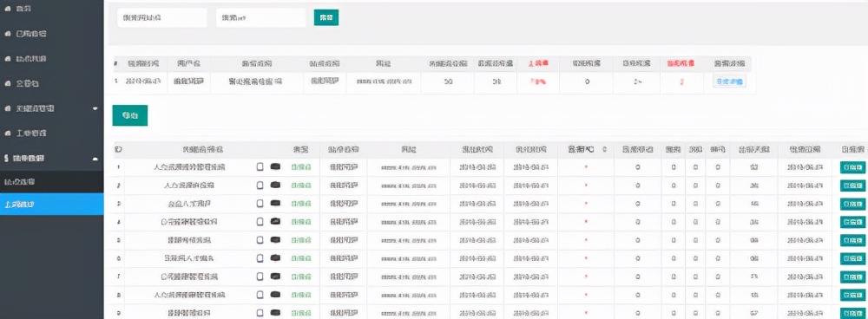
Task: Click the icon of the second sidebar item
Action: pos(8,34)
